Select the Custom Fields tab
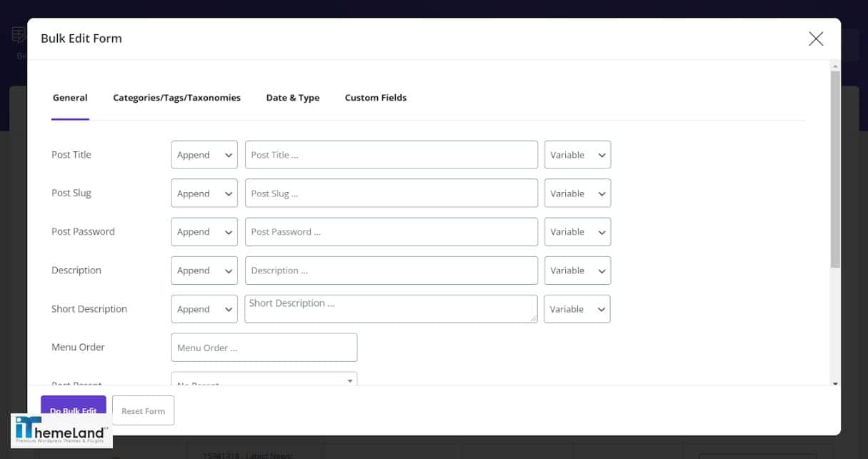This screenshot has height=459, width=868. pyautogui.click(x=375, y=98)
